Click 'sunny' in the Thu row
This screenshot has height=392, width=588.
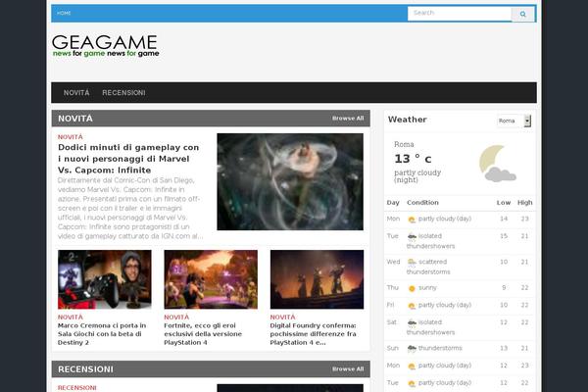(x=427, y=288)
